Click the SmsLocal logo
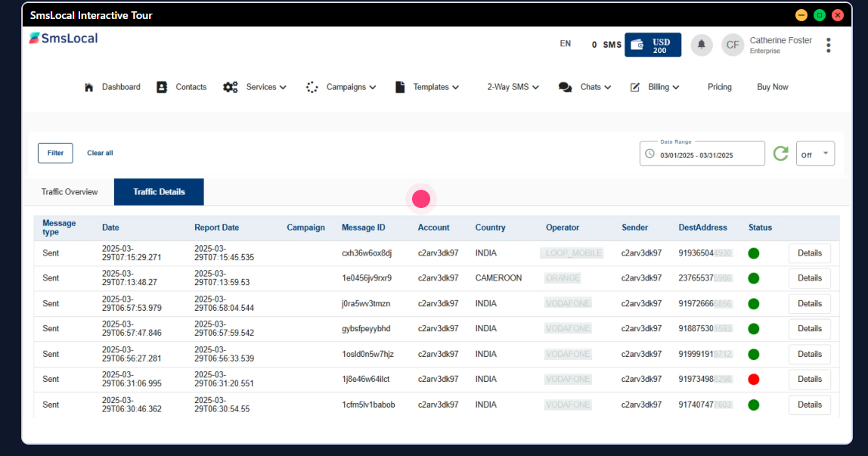This screenshot has width=868, height=456. click(x=64, y=39)
